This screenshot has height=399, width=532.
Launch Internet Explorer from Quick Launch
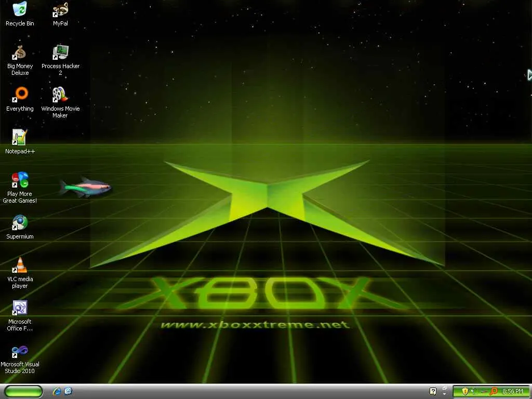pos(57,391)
